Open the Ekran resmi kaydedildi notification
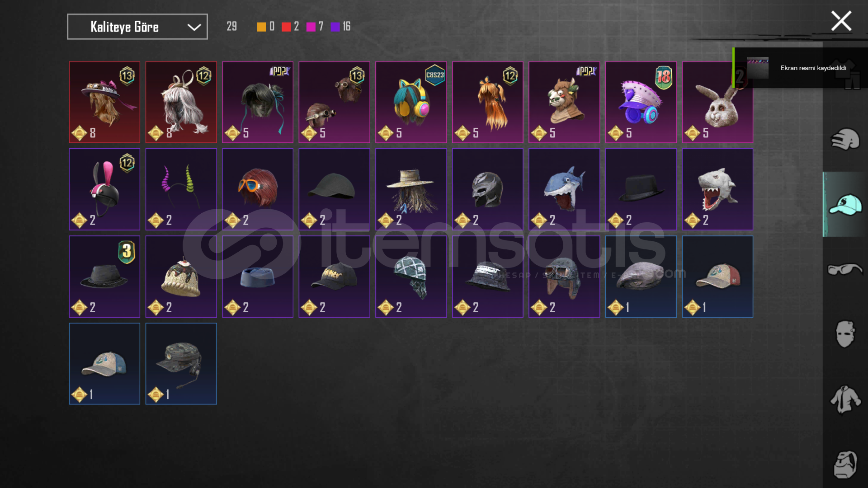 coord(800,68)
